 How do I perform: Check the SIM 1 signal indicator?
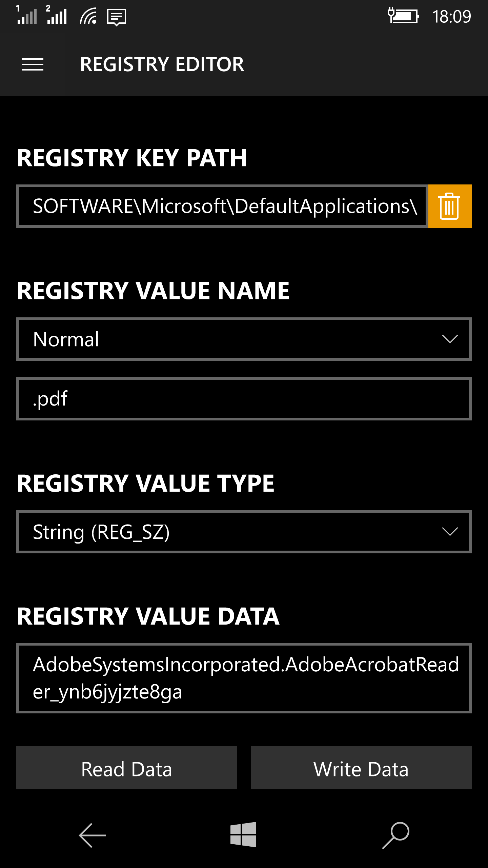(x=26, y=15)
